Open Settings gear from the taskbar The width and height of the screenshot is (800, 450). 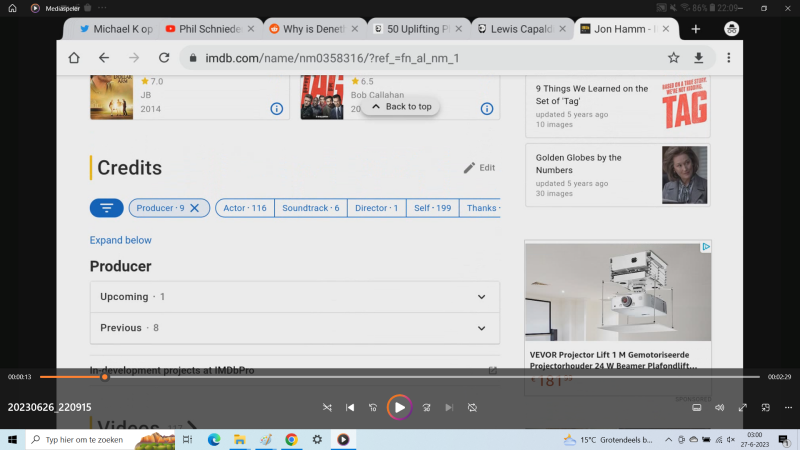point(317,439)
